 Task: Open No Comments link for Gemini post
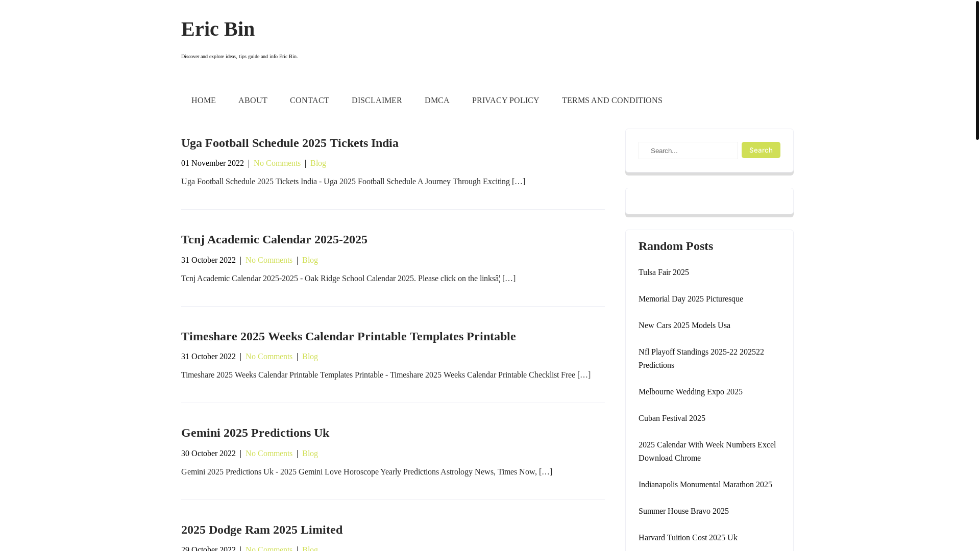[x=269, y=454]
